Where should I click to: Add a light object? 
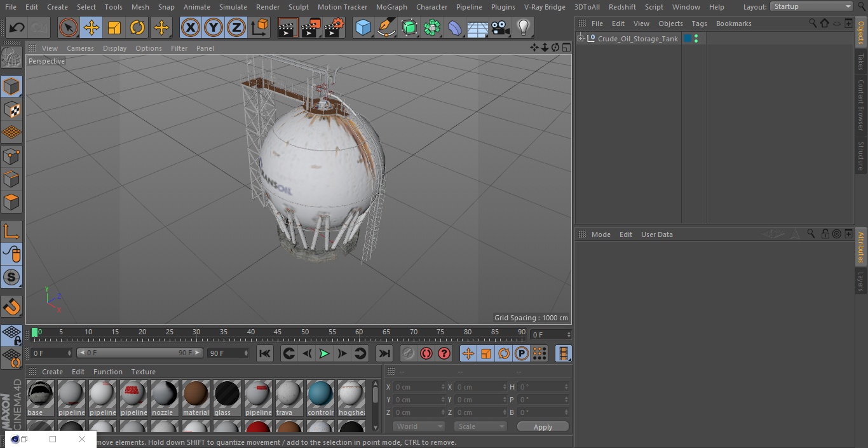pyautogui.click(x=523, y=27)
